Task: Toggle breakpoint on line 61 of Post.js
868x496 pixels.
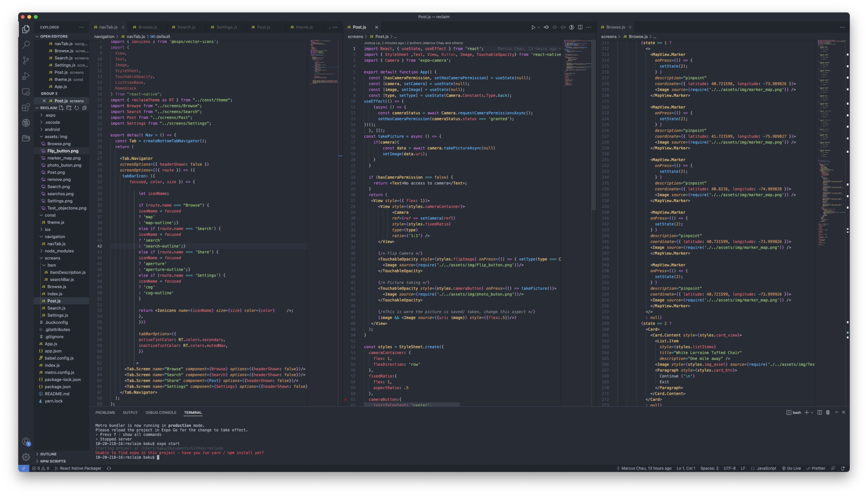Action: 346,399
